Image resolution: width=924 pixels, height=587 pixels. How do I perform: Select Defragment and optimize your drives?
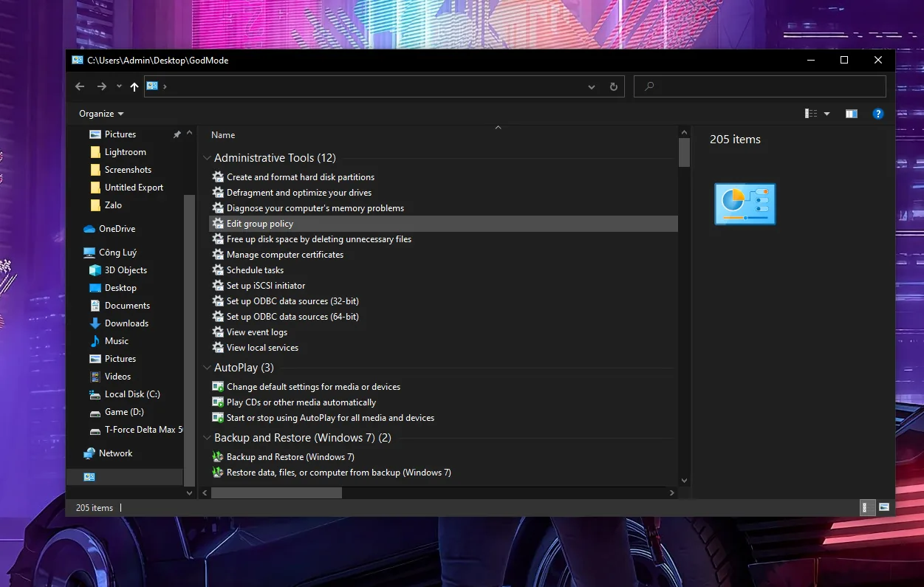298,193
